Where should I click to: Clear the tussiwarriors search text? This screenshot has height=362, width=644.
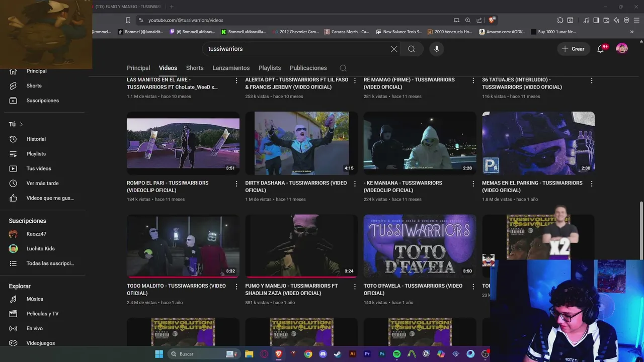(x=394, y=49)
